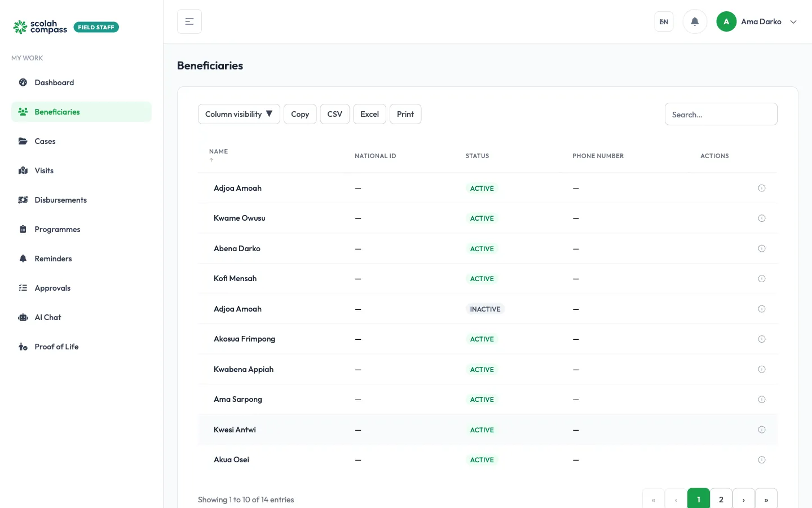812x508 pixels.
Task: Go to pagination page 2
Action: click(721, 499)
